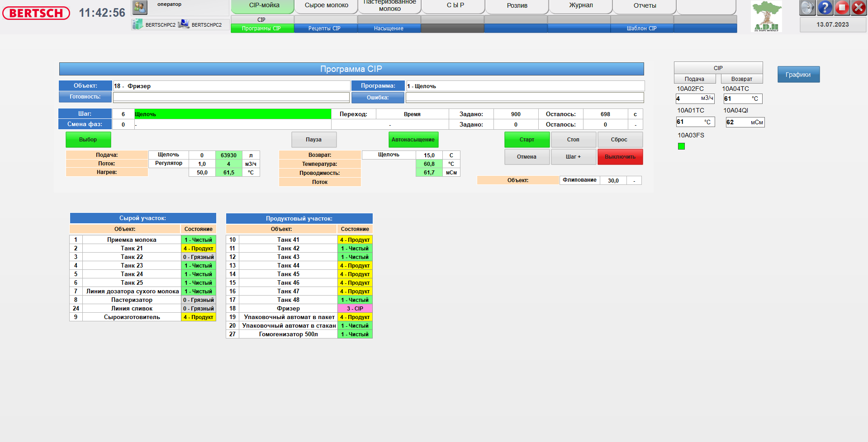Click the BERTSCHPC2 server icon
This screenshot has height=442, width=868.
click(x=138, y=24)
